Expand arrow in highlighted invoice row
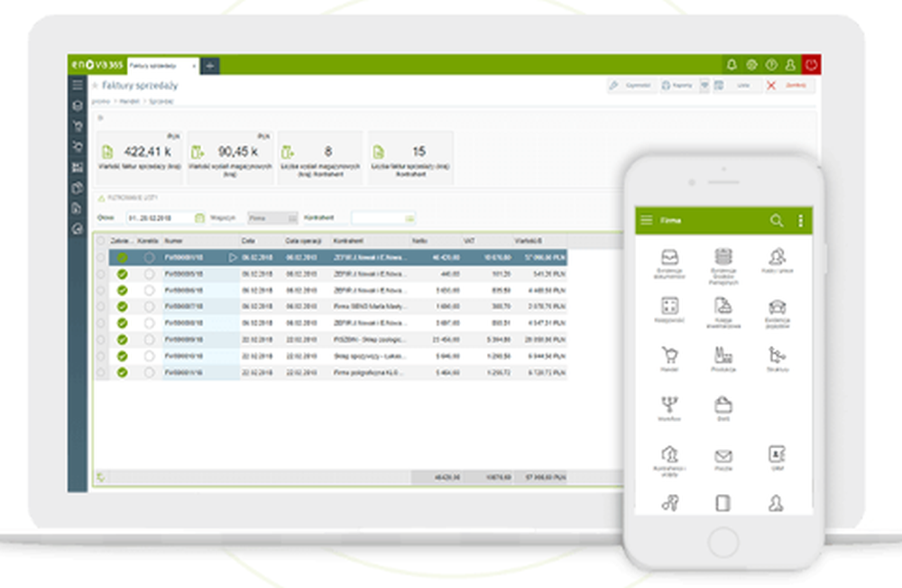 233,257
